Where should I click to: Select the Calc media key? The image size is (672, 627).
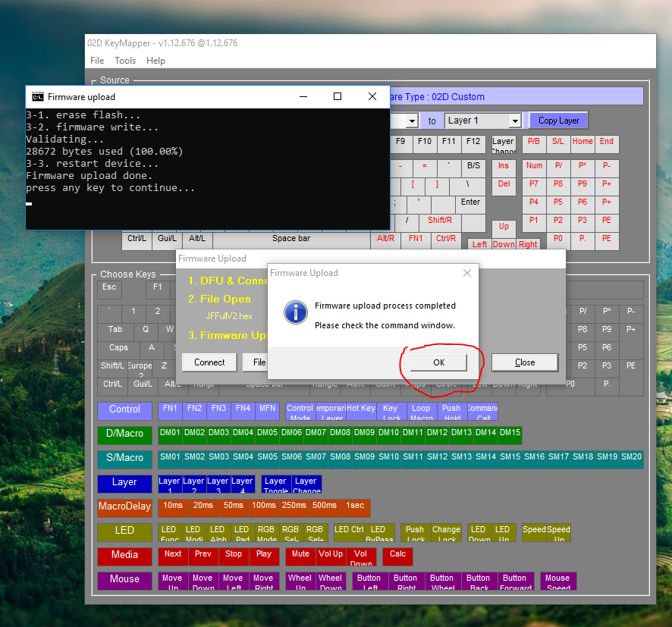tap(397, 556)
